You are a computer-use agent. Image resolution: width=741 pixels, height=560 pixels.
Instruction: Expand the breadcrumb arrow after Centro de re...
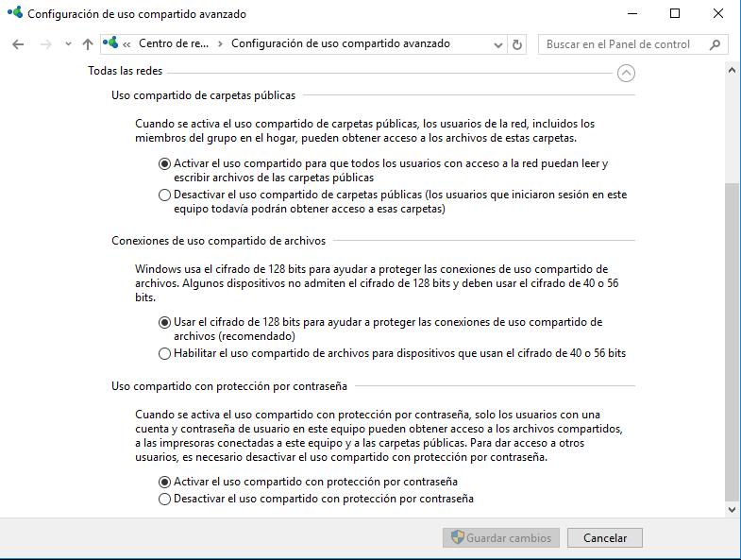coord(220,44)
